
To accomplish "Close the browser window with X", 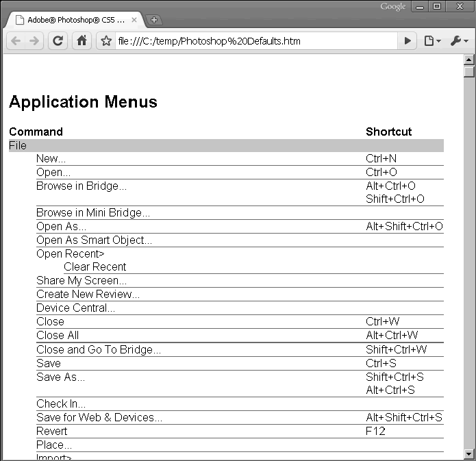I will [x=460, y=7].
